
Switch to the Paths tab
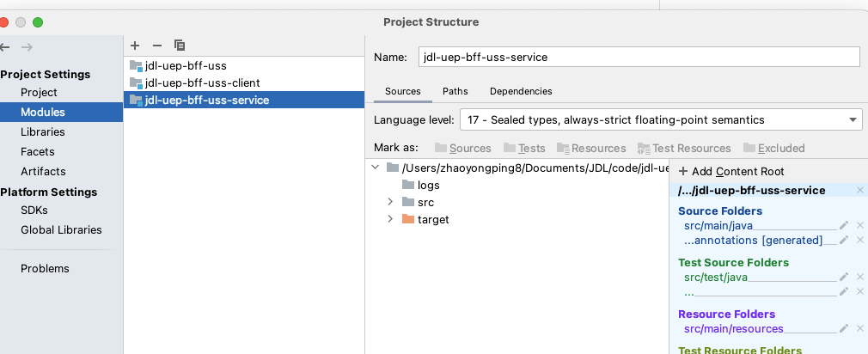pos(455,91)
